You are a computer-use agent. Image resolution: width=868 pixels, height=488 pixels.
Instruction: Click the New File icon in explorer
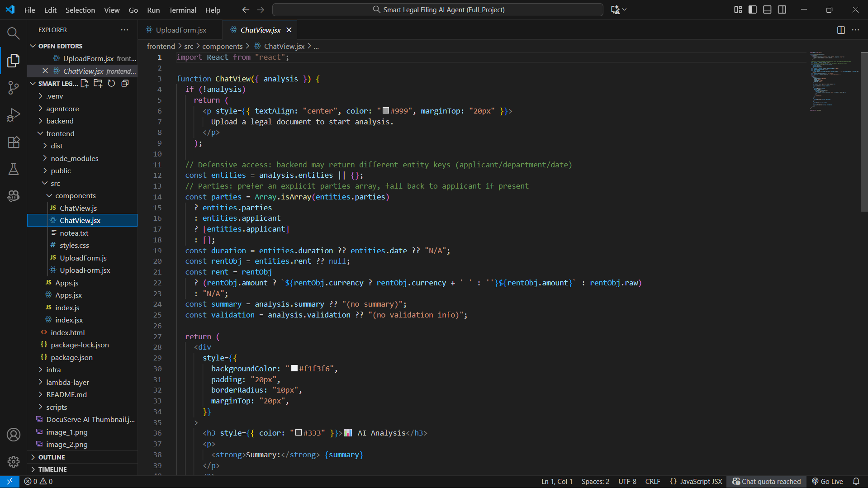pos(85,84)
